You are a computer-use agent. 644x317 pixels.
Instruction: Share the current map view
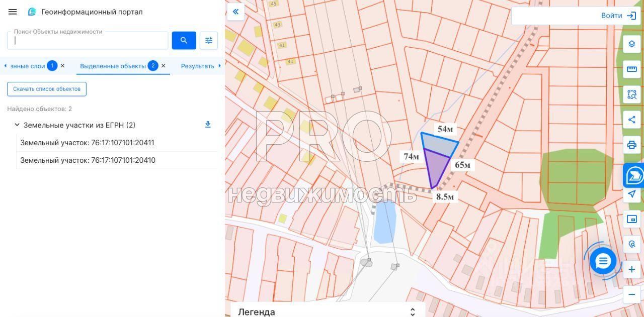coord(632,120)
